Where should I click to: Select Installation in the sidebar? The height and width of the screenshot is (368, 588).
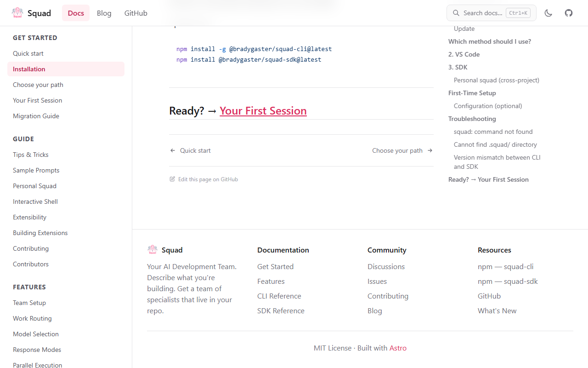coord(66,69)
